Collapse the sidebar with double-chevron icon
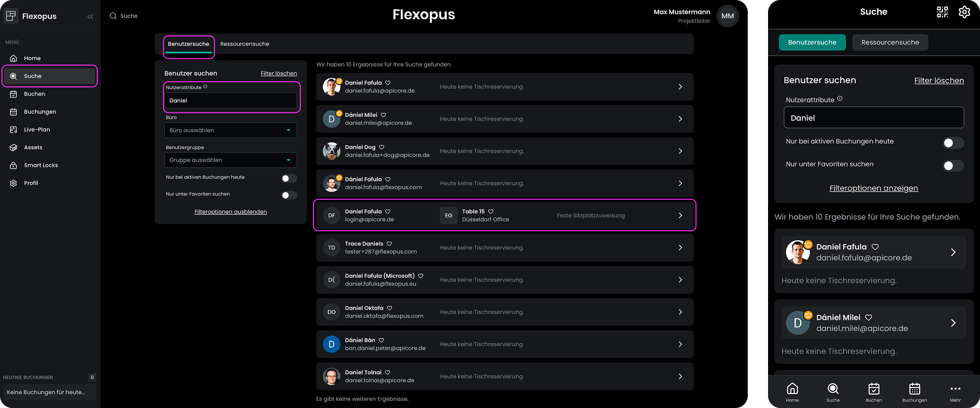 90,16
